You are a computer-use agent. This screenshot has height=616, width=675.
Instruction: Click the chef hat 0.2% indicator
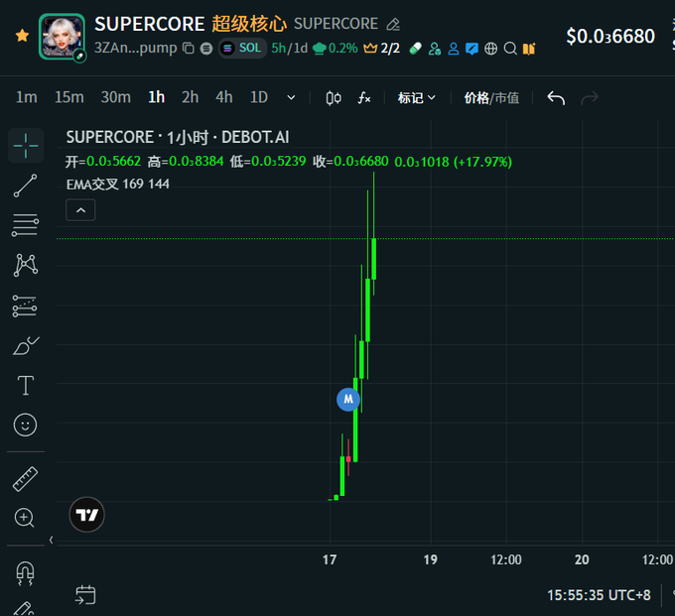tap(335, 49)
